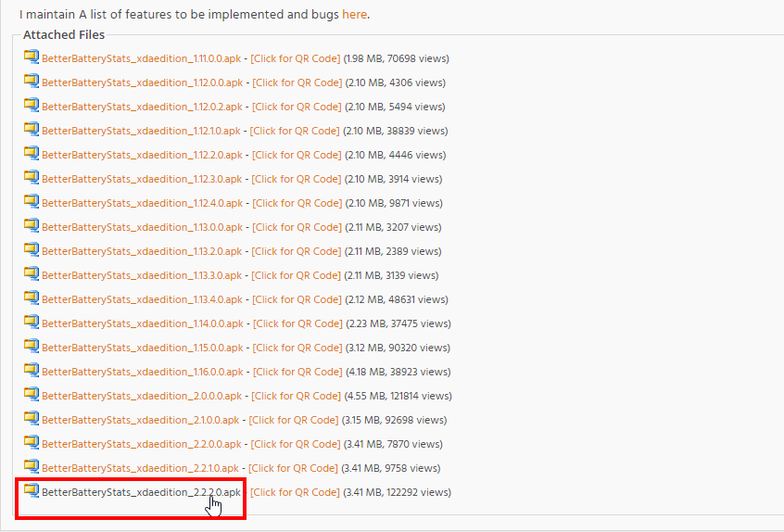Download BetterBatteryStats_xdaedition_1.12.2.0.apk
784x532 pixels.
coord(142,155)
